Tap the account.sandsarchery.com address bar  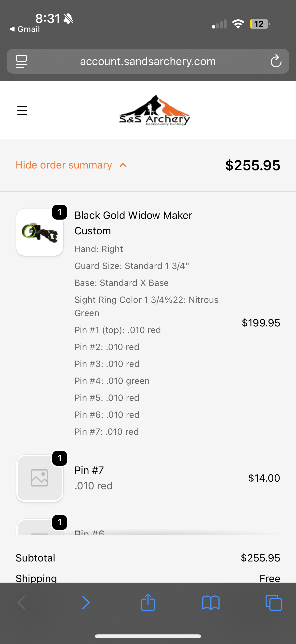tap(148, 61)
